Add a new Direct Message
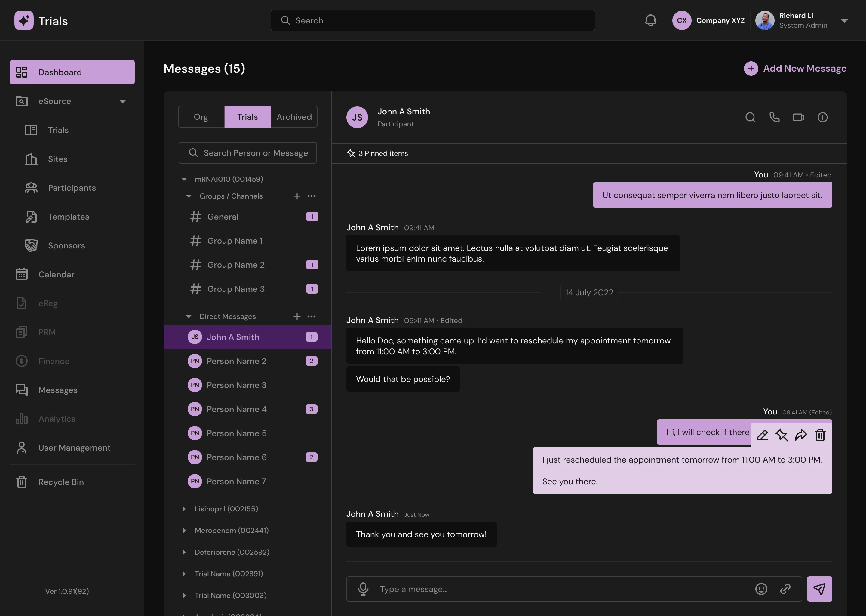 coord(297,316)
